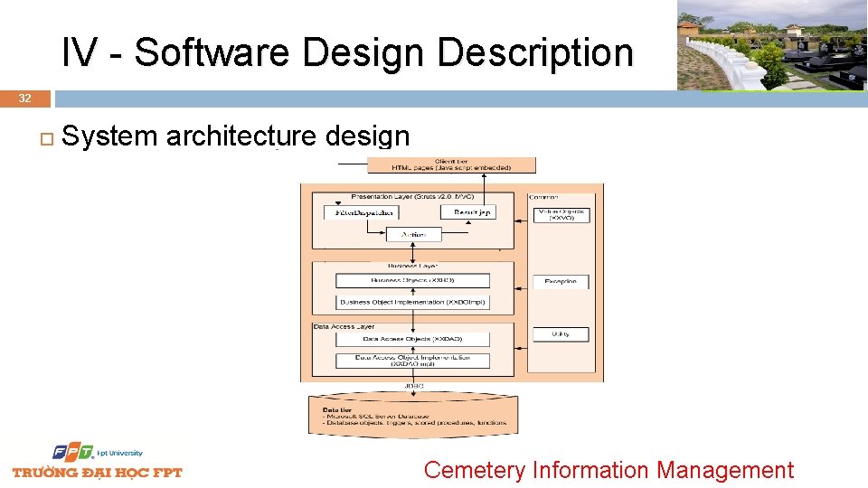The image size is (868, 488).
Task: Click the 'Data Access Layer' label
Action: (344, 327)
